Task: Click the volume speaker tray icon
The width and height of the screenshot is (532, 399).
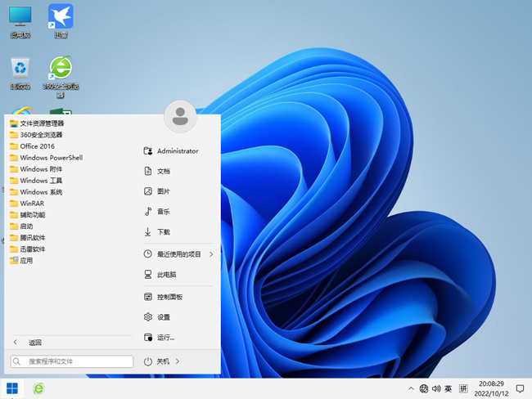Action: click(x=436, y=388)
